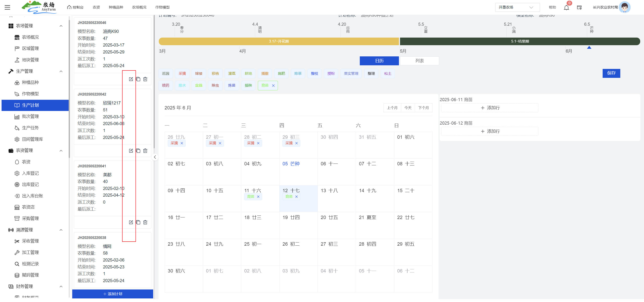Click the user avatar icon
Screen dimensions: 644x302
624,7
